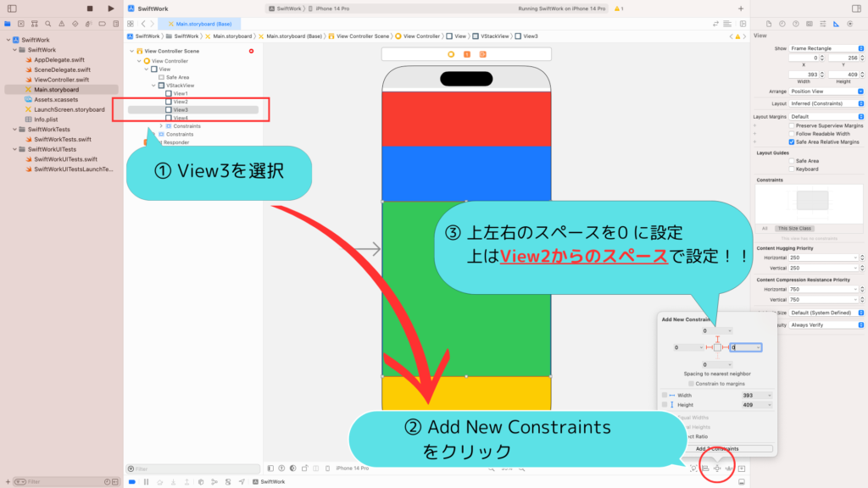Show the Attributes inspector
This screenshot has width=868, height=488.
[x=822, y=24]
